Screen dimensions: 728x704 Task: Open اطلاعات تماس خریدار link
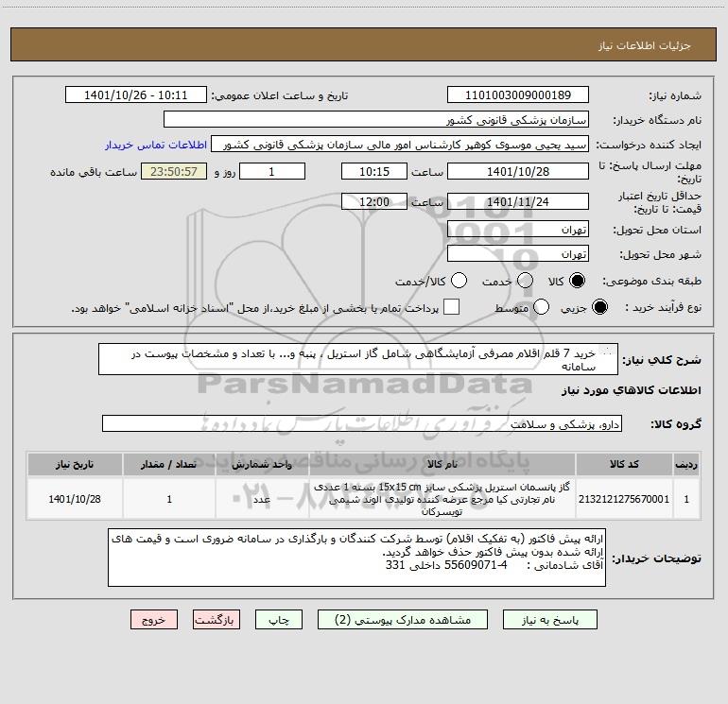pos(156,145)
